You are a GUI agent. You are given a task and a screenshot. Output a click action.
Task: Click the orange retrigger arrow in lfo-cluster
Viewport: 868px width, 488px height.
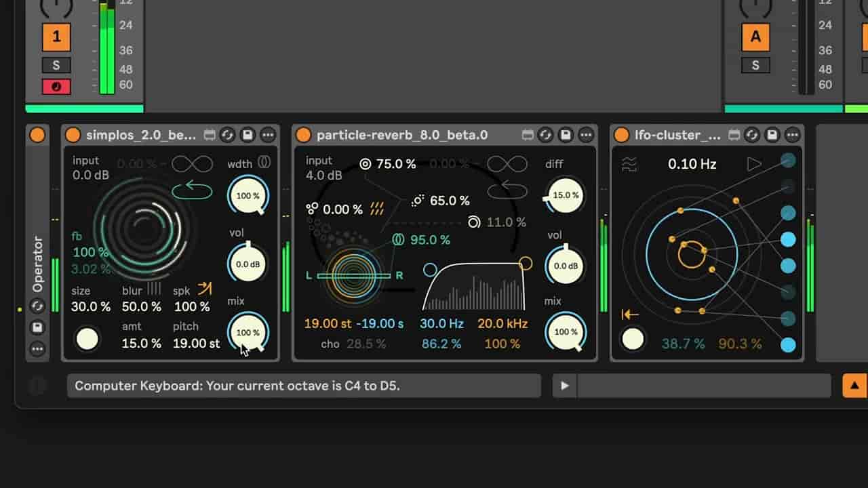point(630,314)
